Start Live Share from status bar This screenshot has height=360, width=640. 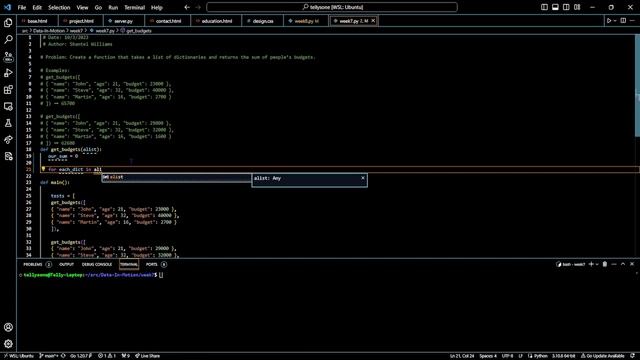click(x=147, y=356)
